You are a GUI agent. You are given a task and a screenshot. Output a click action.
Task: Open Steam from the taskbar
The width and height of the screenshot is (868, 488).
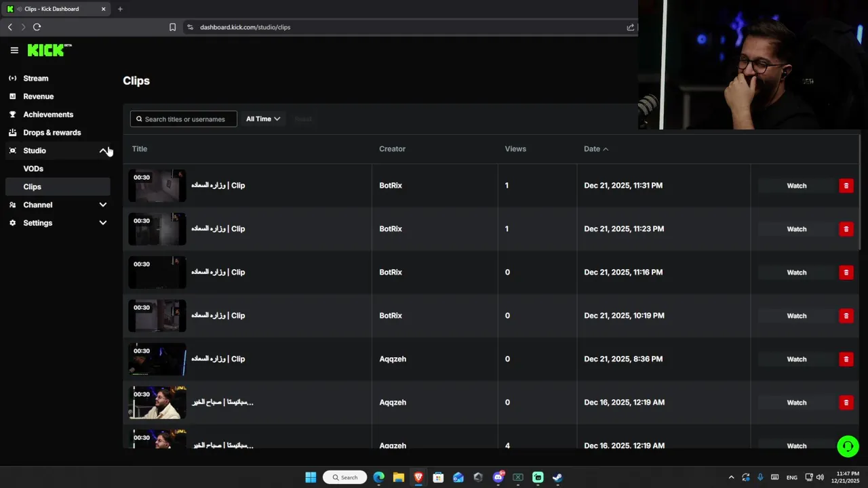[557, 477]
